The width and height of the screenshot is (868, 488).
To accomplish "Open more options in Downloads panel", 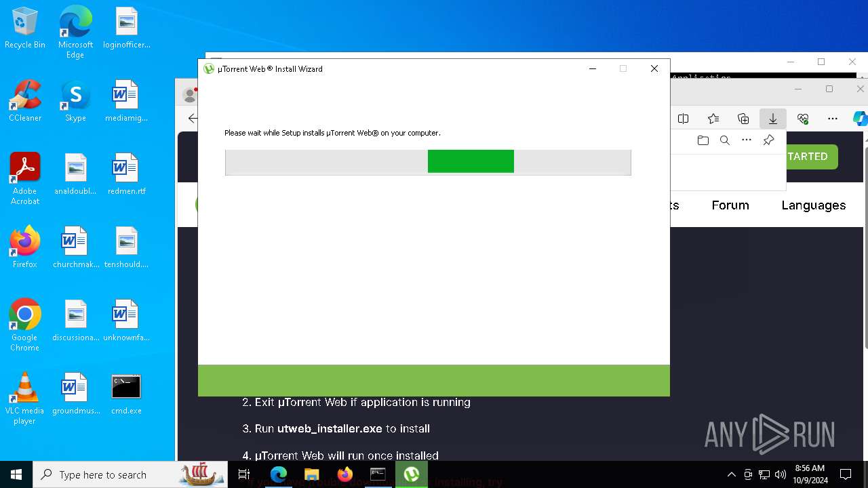I will coord(747,140).
